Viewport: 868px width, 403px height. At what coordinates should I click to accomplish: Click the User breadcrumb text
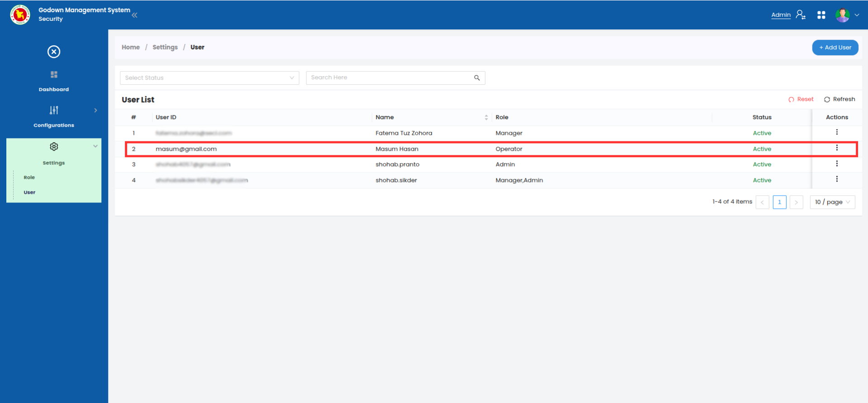[x=197, y=47]
